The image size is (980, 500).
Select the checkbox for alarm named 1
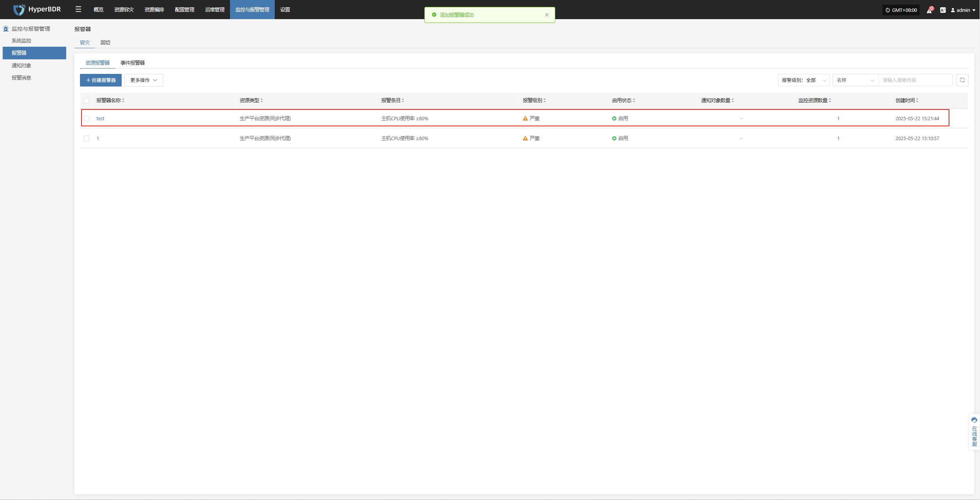86,139
